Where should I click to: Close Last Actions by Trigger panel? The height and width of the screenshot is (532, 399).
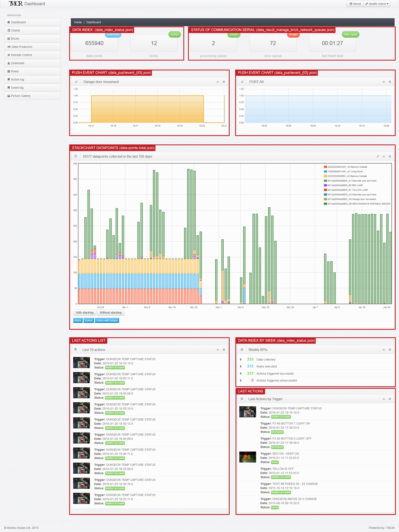click(x=390, y=399)
